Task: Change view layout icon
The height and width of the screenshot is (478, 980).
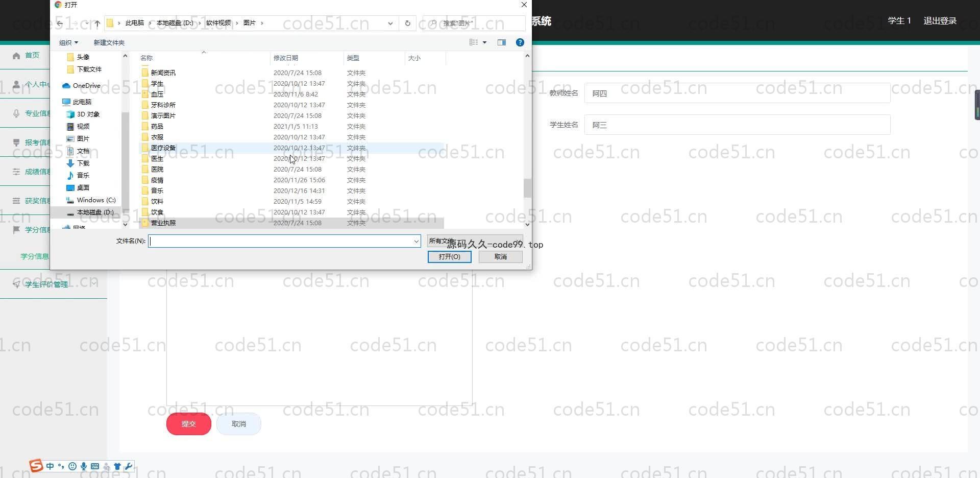Action: (x=474, y=42)
